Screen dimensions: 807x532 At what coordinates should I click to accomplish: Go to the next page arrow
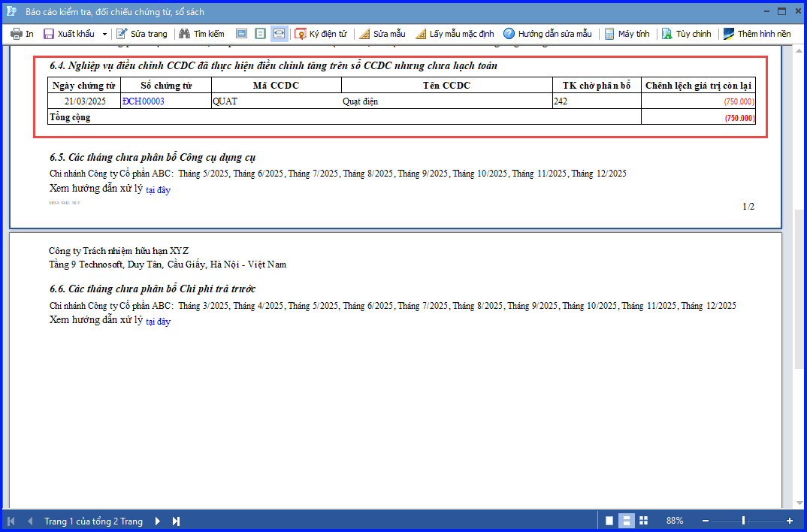point(158,521)
